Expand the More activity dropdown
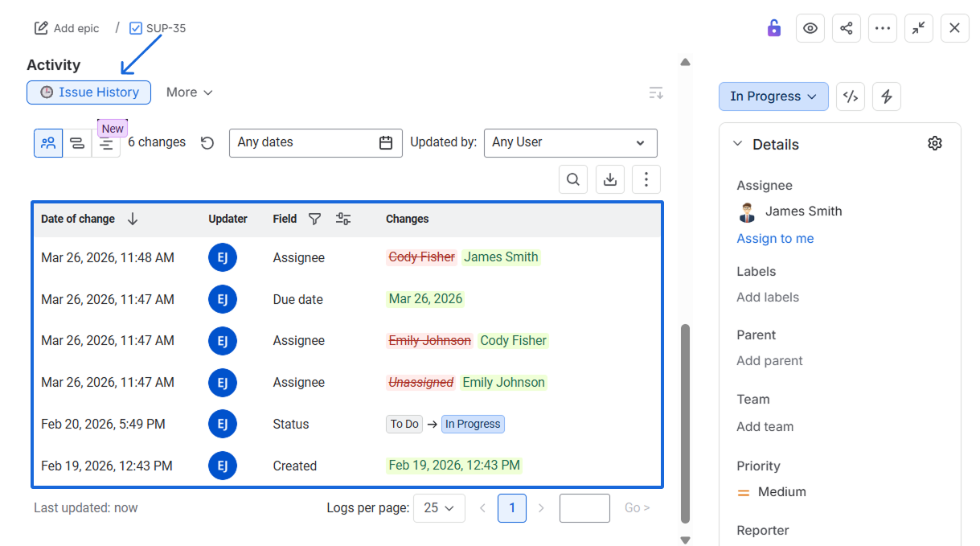Screen dimensions: 980x546 pyautogui.click(x=190, y=92)
